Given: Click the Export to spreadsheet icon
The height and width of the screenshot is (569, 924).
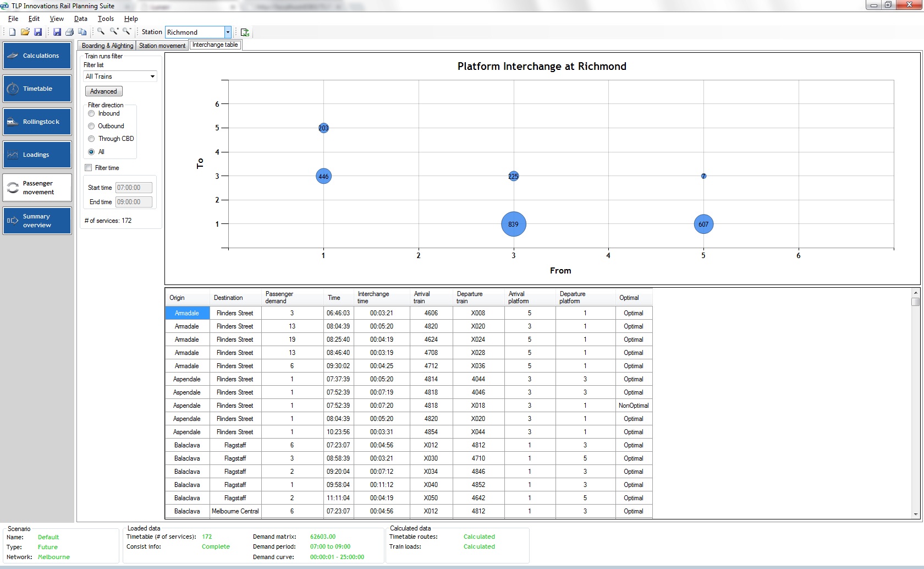Looking at the screenshot, I should 245,32.
